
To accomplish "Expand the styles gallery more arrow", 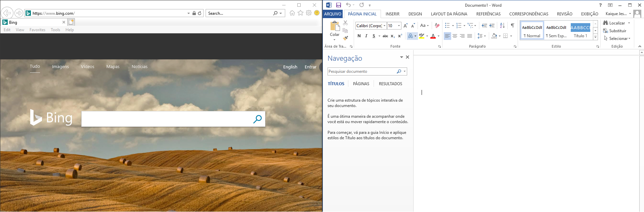I will pyautogui.click(x=595, y=37).
